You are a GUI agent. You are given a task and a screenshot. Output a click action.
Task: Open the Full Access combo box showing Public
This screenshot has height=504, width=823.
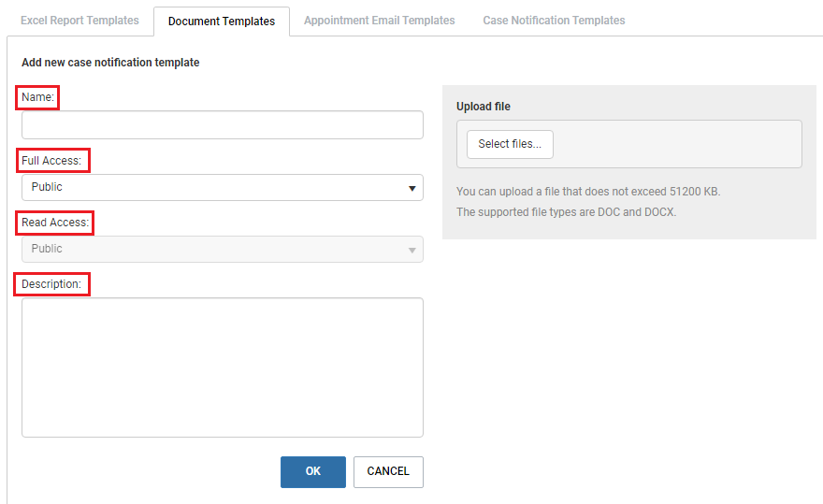pos(223,187)
